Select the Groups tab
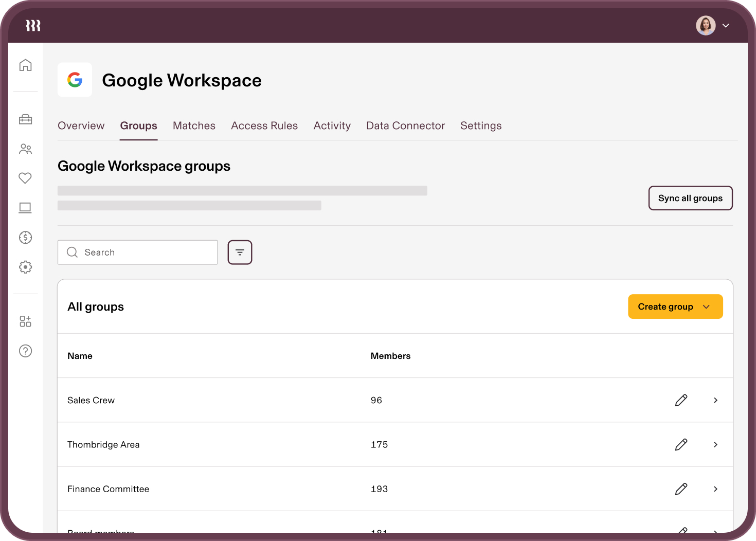This screenshot has height=541, width=756. click(x=139, y=126)
